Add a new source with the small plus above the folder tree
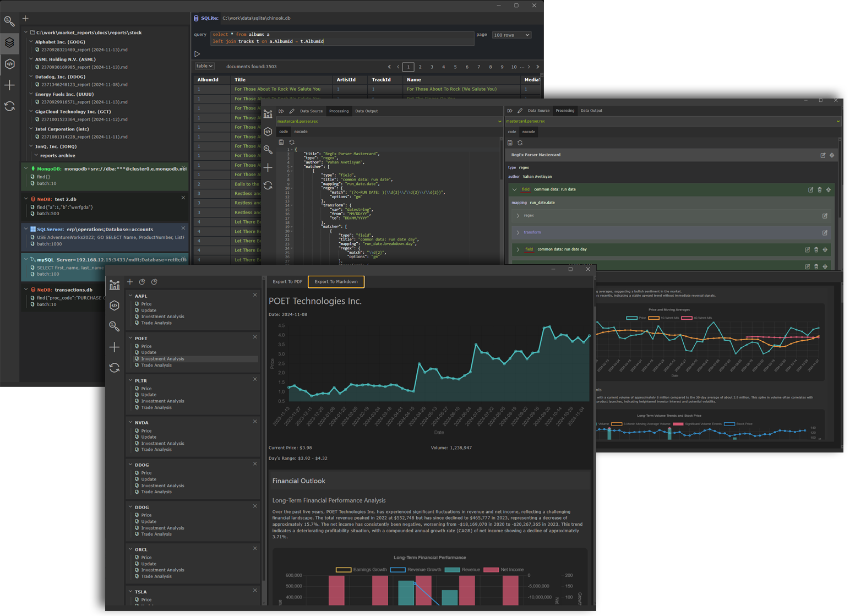Screen dimensions: 866x616 25,18
